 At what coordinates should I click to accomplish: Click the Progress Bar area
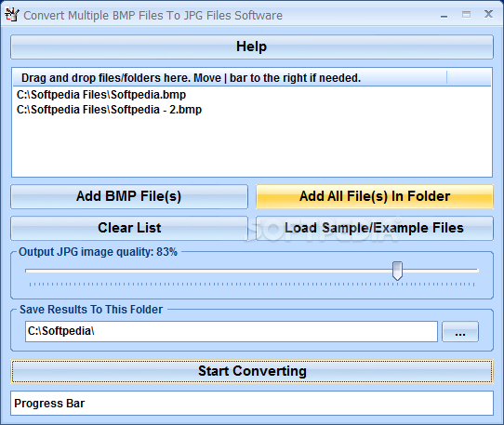tap(252, 403)
